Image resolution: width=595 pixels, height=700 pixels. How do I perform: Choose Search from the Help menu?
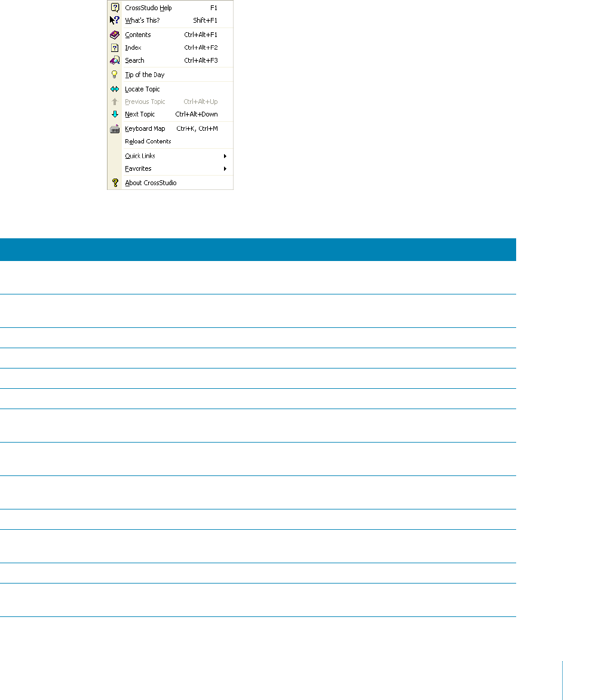[x=170, y=60]
